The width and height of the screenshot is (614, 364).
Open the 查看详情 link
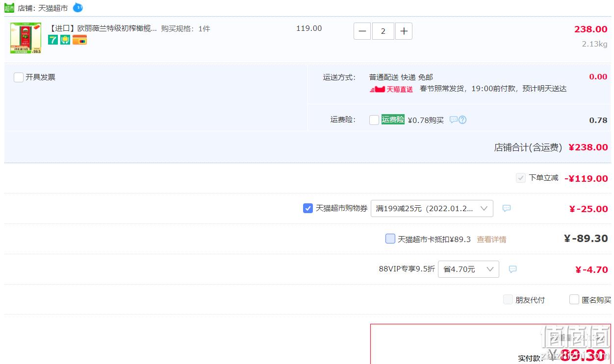491,239
